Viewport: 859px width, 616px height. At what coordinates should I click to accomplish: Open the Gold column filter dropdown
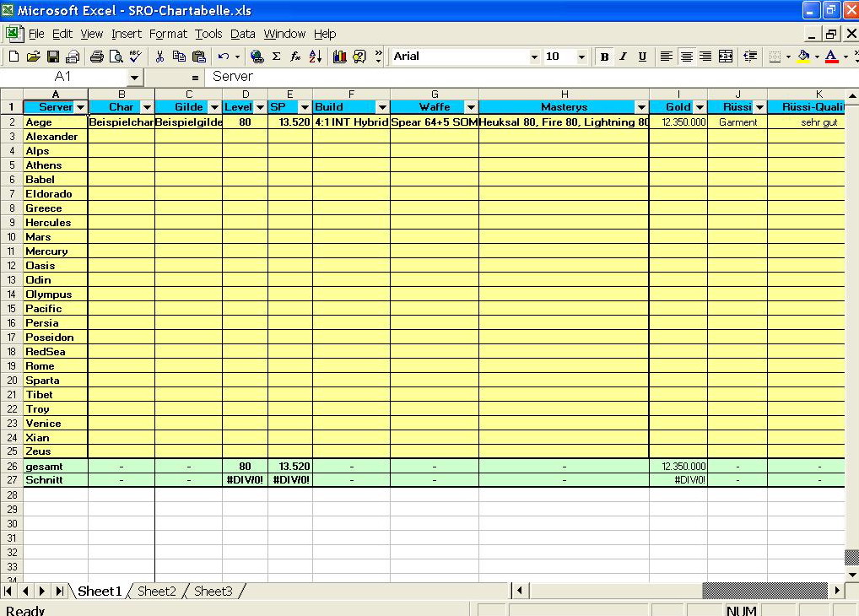coord(700,107)
